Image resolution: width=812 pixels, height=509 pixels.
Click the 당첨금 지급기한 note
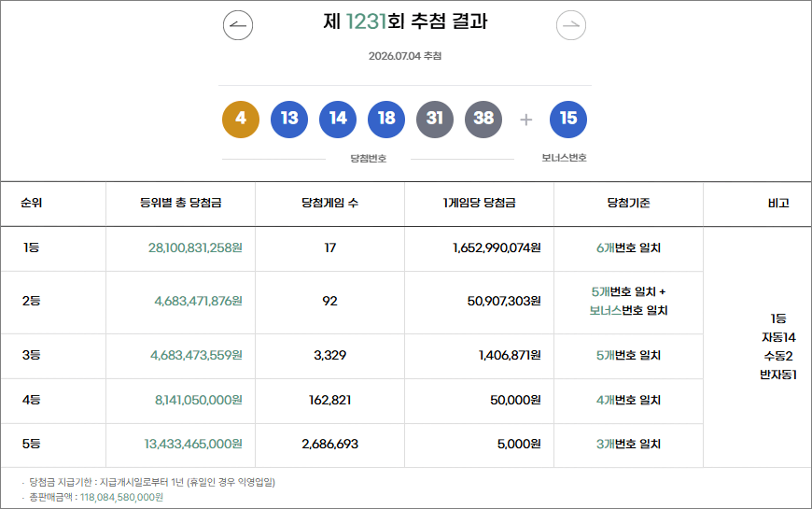click(152, 482)
